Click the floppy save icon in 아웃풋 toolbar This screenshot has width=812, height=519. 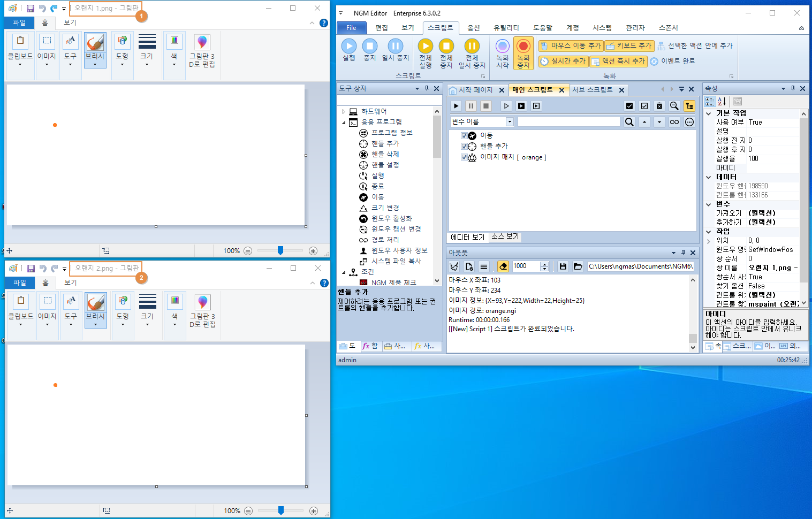563,266
